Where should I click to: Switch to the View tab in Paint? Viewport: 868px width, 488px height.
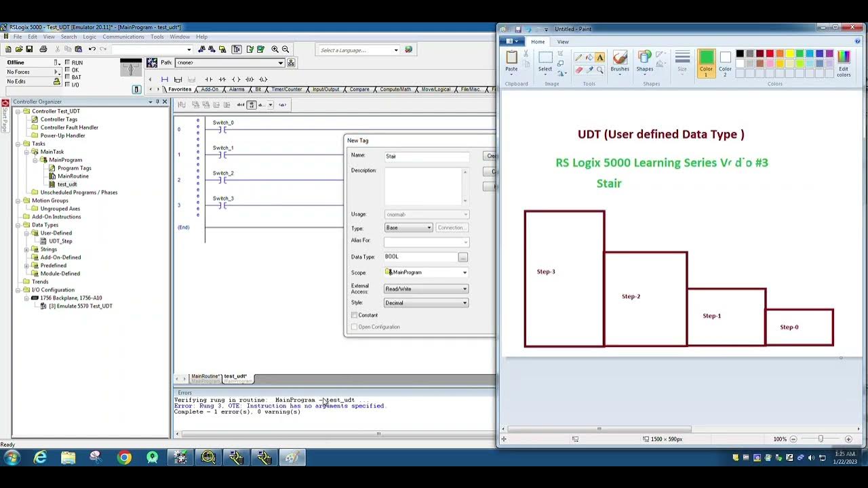point(563,42)
